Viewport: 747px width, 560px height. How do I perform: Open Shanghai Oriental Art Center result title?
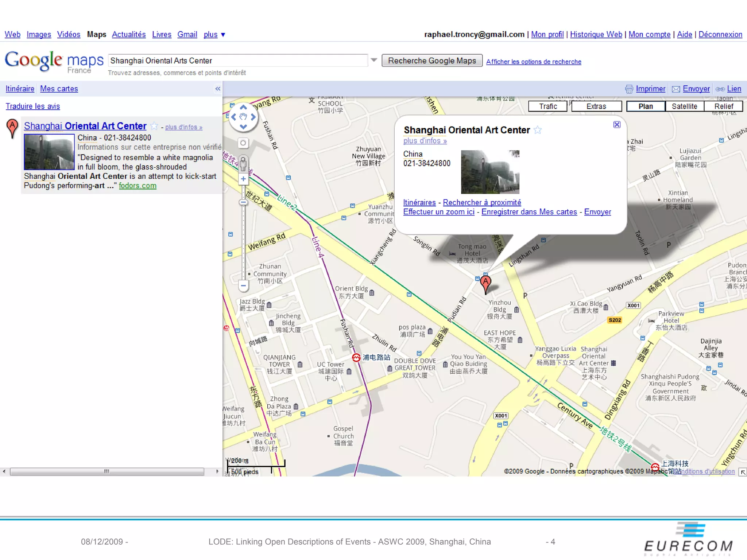click(85, 126)
